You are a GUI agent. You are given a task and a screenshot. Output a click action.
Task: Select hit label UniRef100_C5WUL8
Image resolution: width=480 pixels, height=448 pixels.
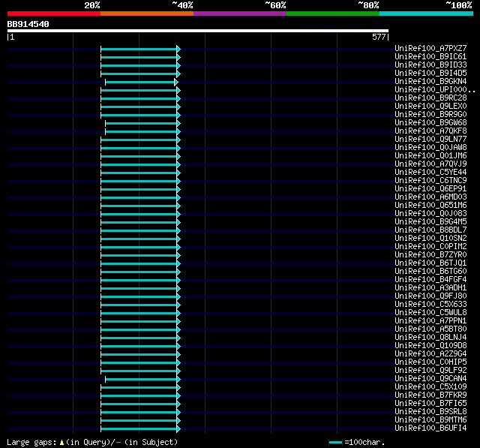tap(430, 313)
